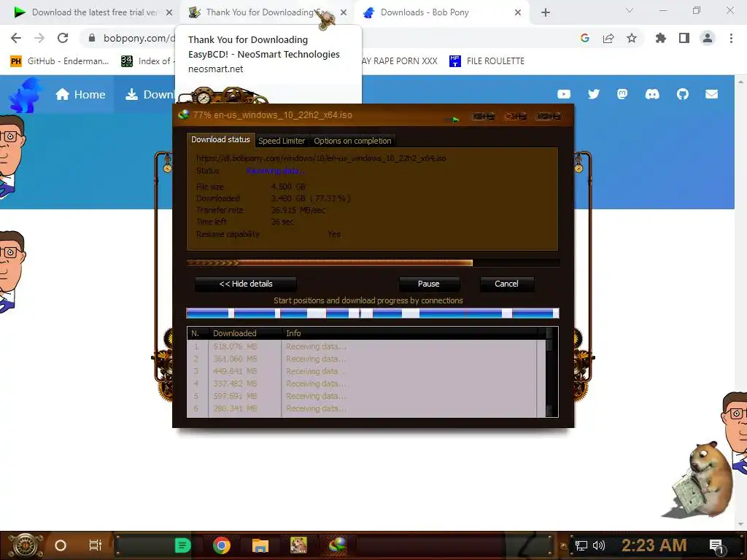Open the Chrome extensions puzzle menu
Screen dimensions: 747x560
coord(660,38)
